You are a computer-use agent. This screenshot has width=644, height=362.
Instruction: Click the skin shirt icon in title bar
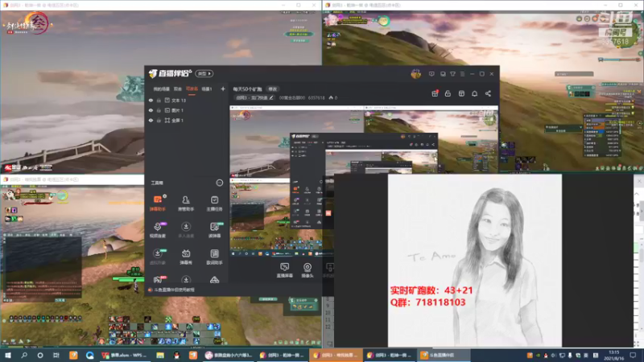(x=452, y=74)
